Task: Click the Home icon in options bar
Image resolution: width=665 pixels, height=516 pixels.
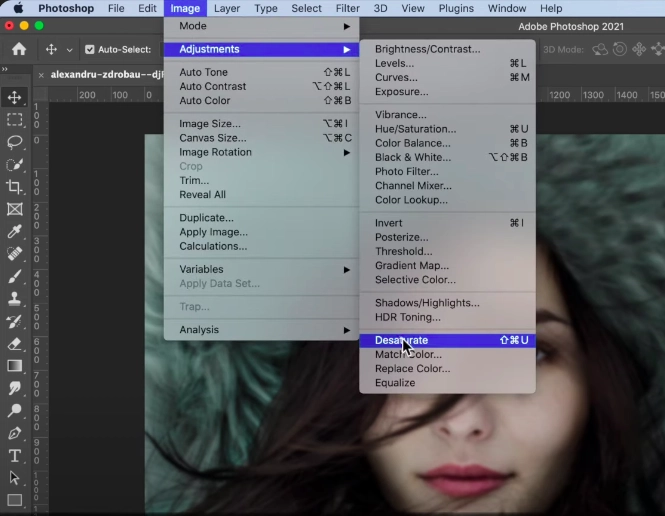Action: coord(18,49)
